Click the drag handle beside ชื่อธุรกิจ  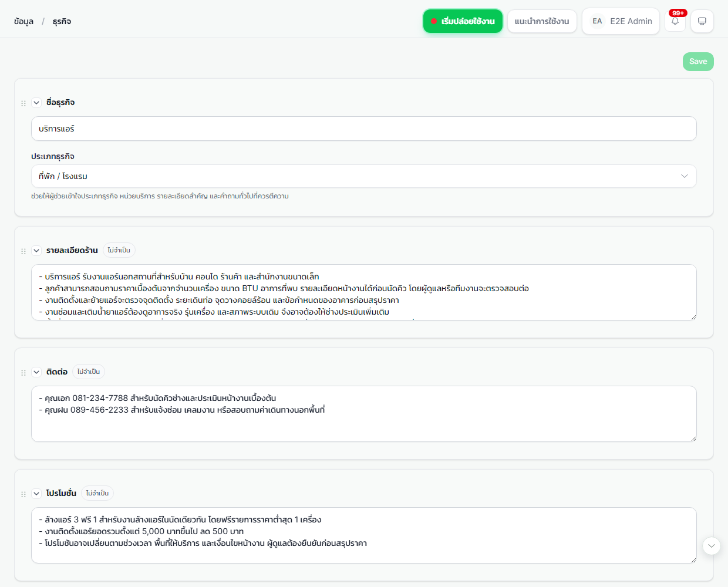[23, 103]
